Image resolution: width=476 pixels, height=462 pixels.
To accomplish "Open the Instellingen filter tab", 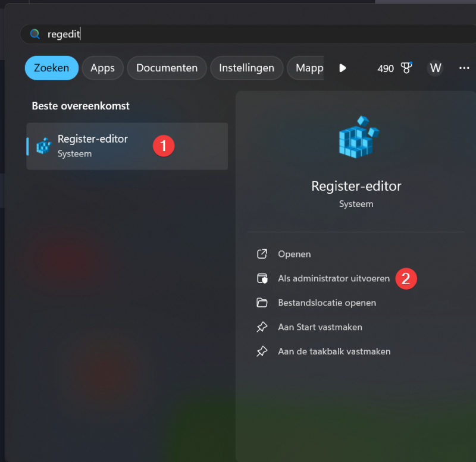I will [x=246, y=68].
